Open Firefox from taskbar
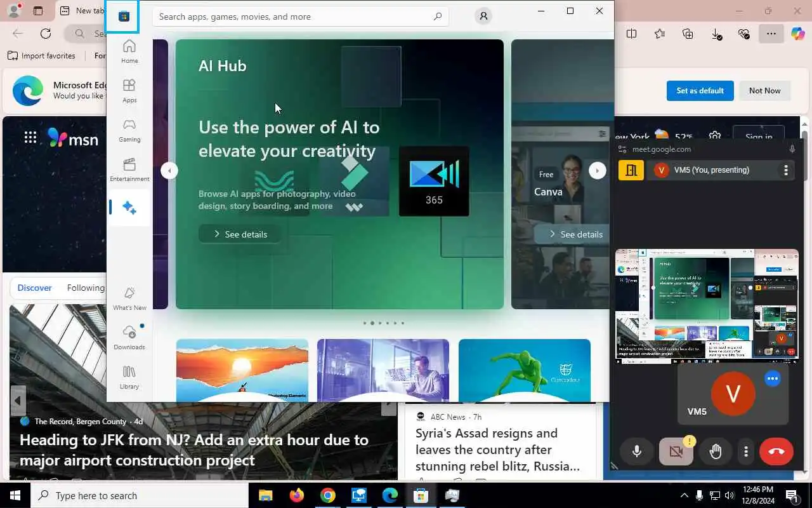The image size is (812, 508). pyautogui.click(x=296, y=495)
